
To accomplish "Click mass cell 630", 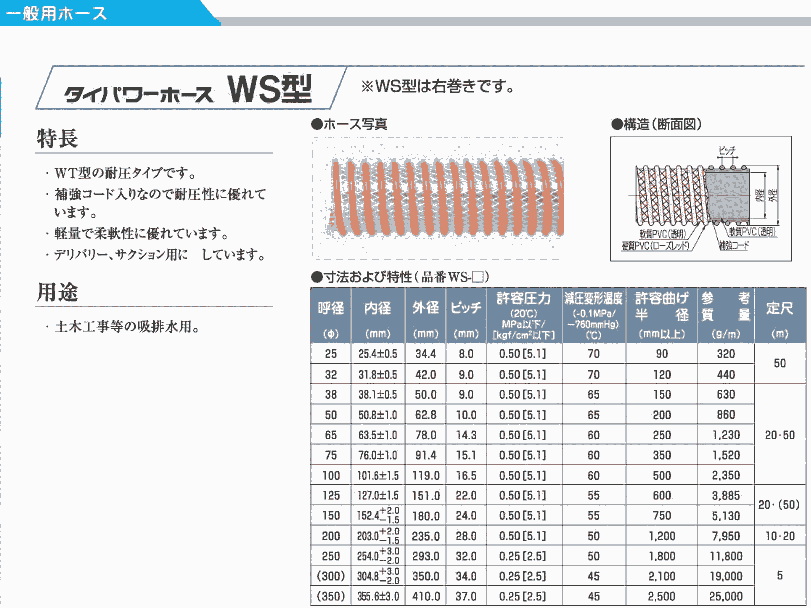I will [x=726, y=394].
